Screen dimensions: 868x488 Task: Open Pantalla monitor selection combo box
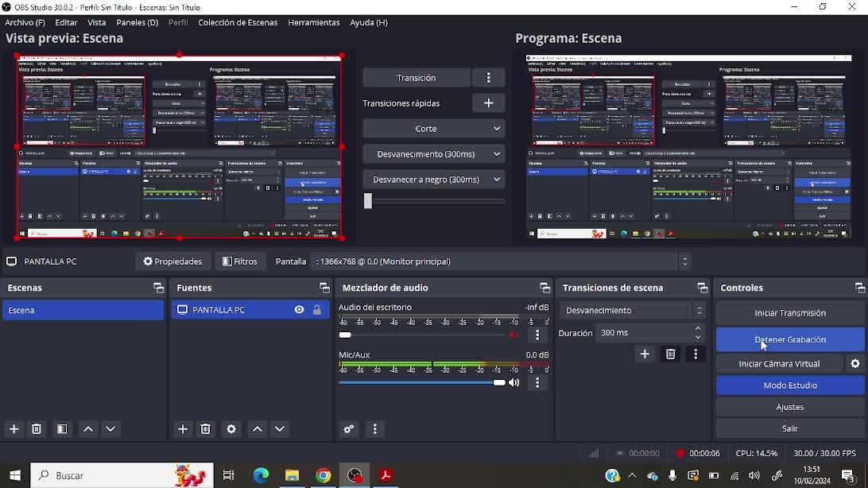coord(502,261)
